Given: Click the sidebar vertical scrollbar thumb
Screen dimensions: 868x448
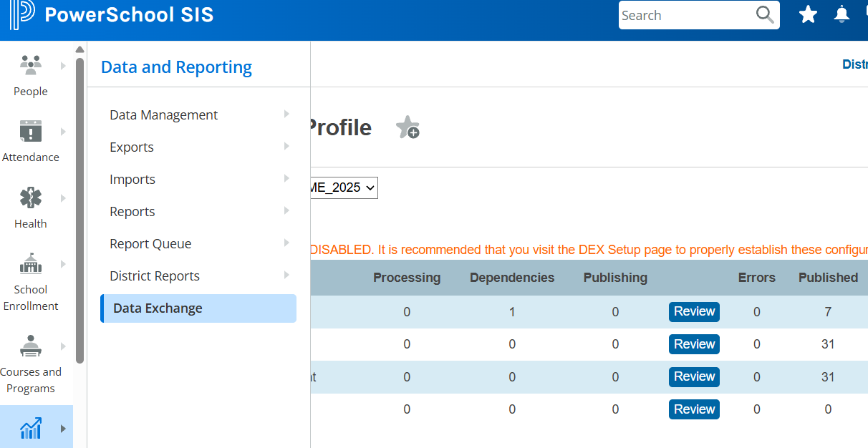Looking at the screenshot, I should [79, 211].
